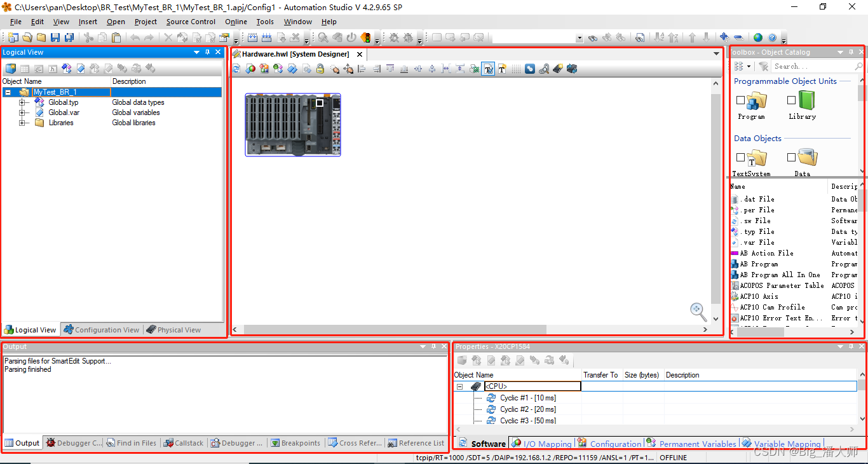Switch to the Find in Files tab
The width and height of the screenshot is (868, 464).
tap(132, 443)
